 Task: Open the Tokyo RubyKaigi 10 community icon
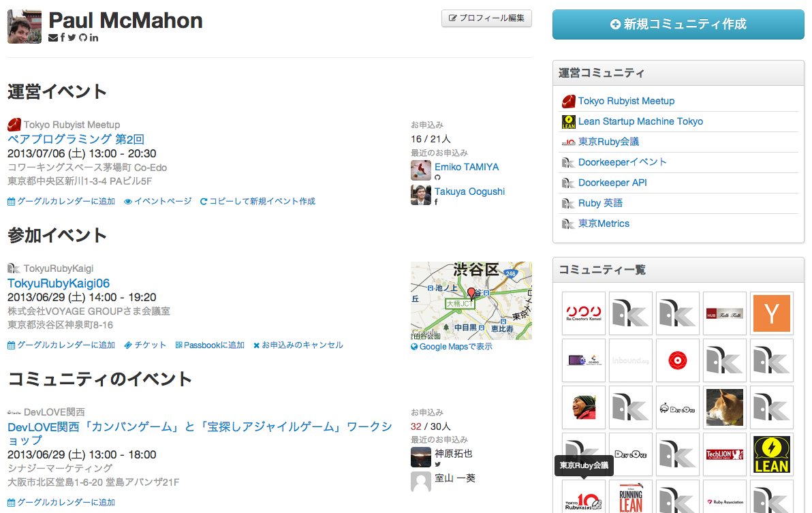click(584, 497)
